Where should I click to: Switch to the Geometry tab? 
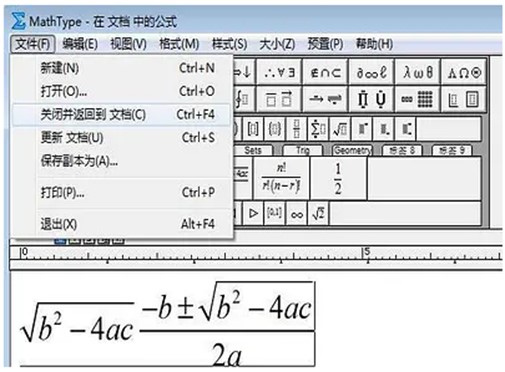coord(352,150)
